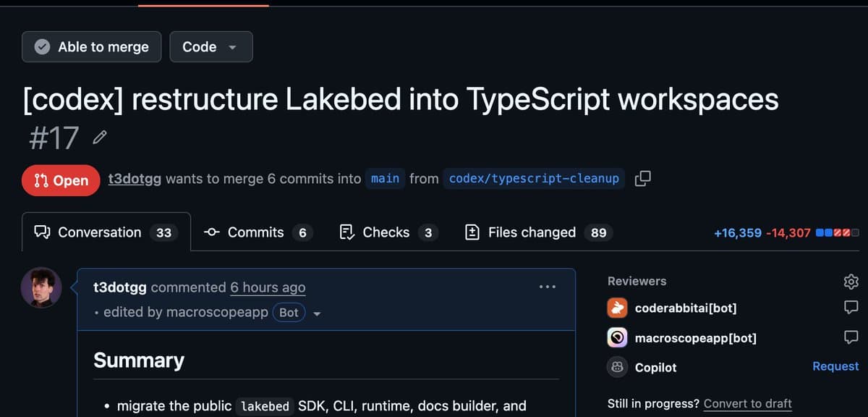
Task: Click the 6 hours ago timestamp
Action: pos(268,287)
